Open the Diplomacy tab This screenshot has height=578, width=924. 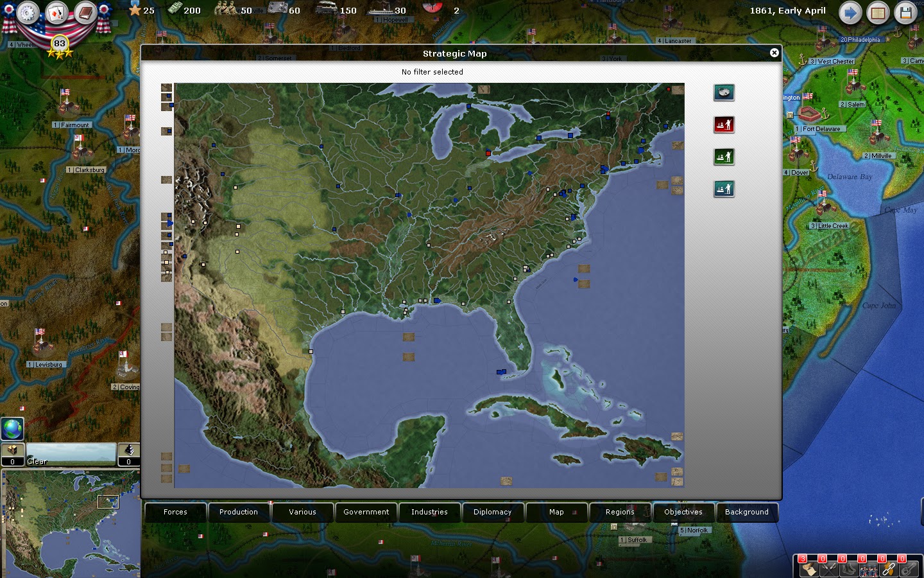(x=493, y=512)
